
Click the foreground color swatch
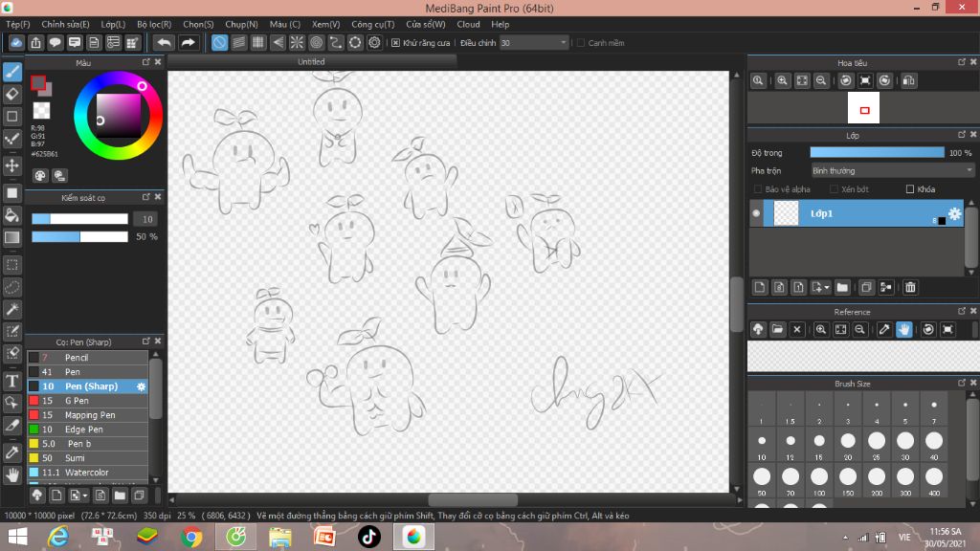point(38,82)
